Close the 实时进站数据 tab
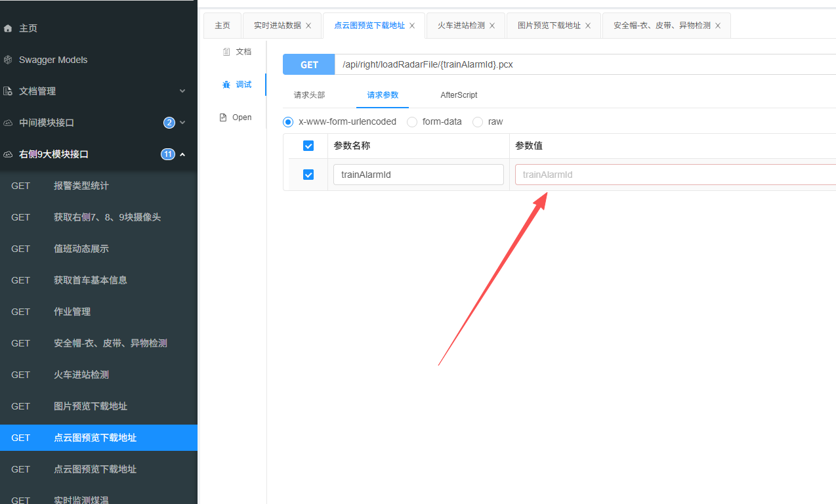Image resolution: width=836 pixels, height=504 pixels. pos(308,26)
